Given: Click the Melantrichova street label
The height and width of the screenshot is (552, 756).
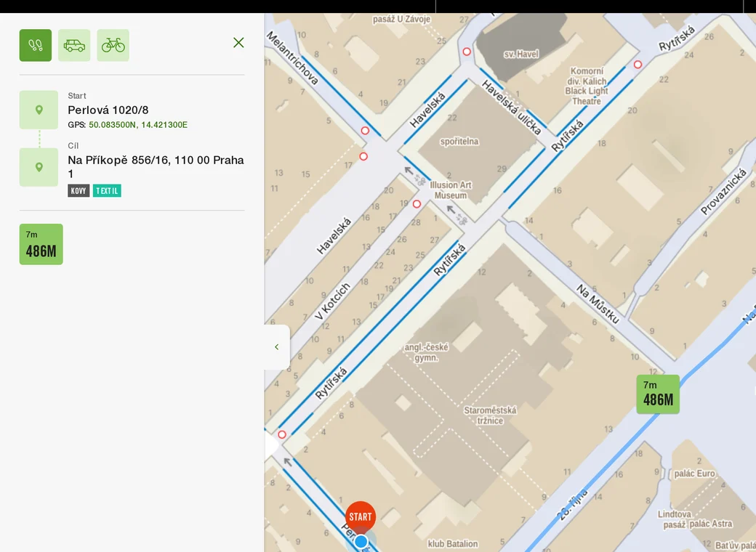Looking at the screenshot, I should [293, 58].
